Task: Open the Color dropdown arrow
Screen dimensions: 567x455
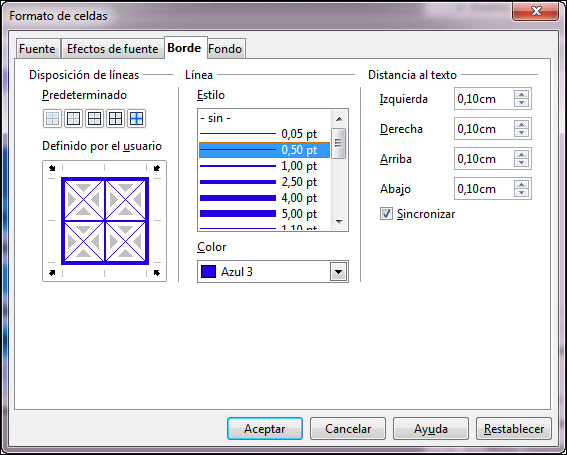Action: 338,272
